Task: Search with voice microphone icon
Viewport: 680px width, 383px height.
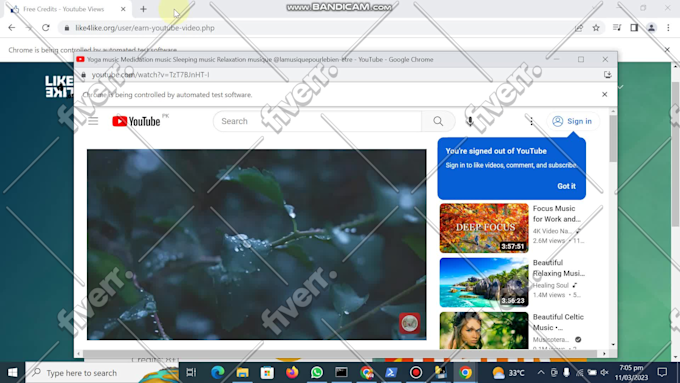Action: pyautogui.click(x=470, y=121)
